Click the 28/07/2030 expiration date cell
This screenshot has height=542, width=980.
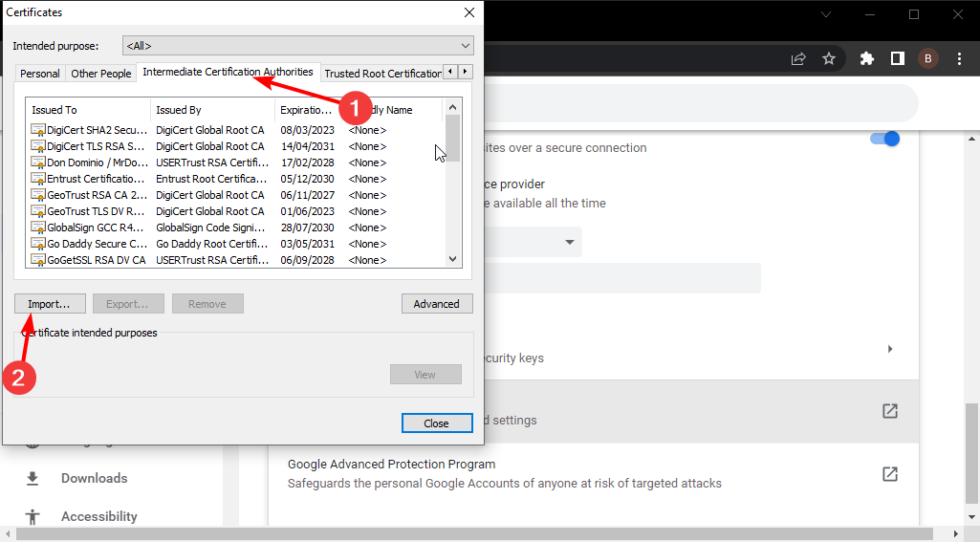[x=308, y=228]
